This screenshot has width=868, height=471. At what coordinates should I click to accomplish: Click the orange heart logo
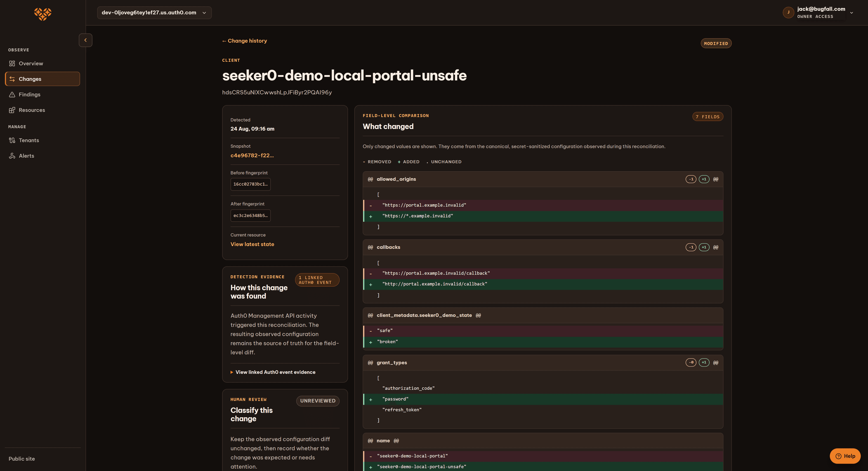point(43,14)
